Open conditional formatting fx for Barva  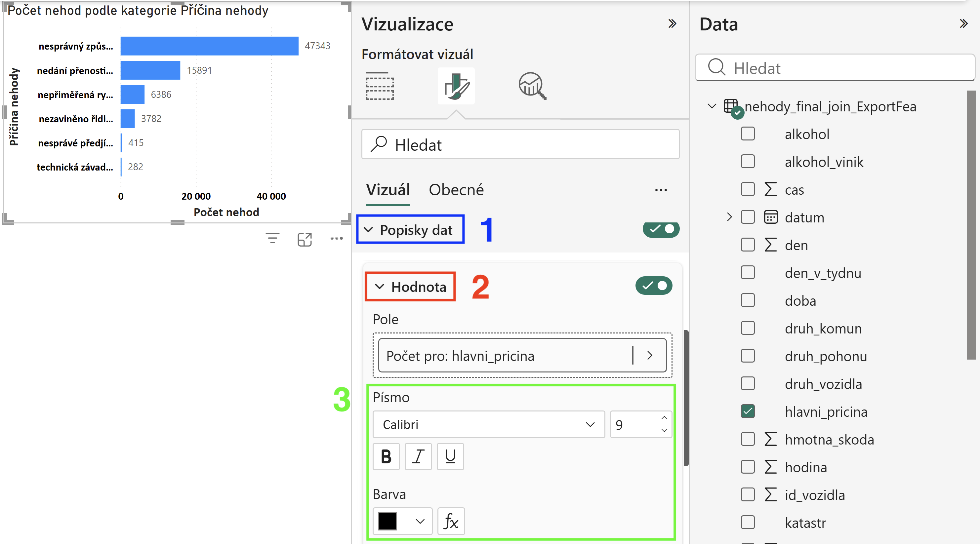point(451,521)
